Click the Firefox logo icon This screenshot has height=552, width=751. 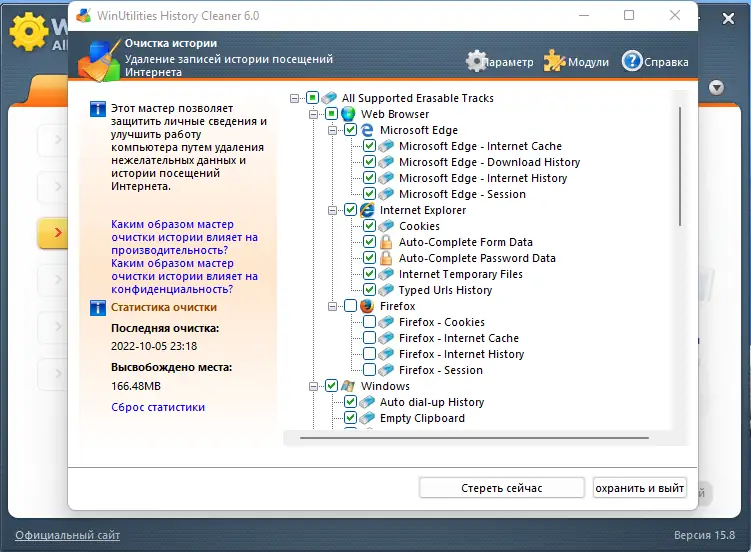click(x=367, y=306)
